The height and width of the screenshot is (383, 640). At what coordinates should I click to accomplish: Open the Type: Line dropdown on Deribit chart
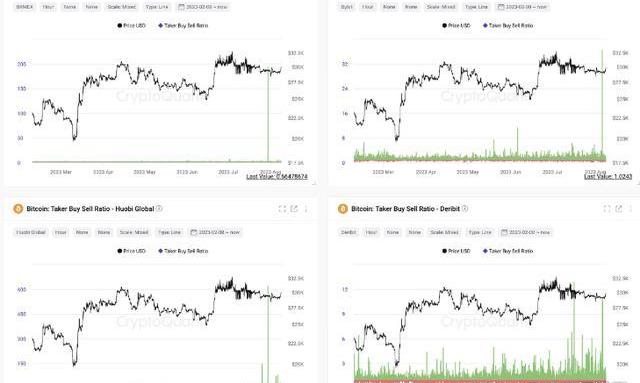pos(480,232)
